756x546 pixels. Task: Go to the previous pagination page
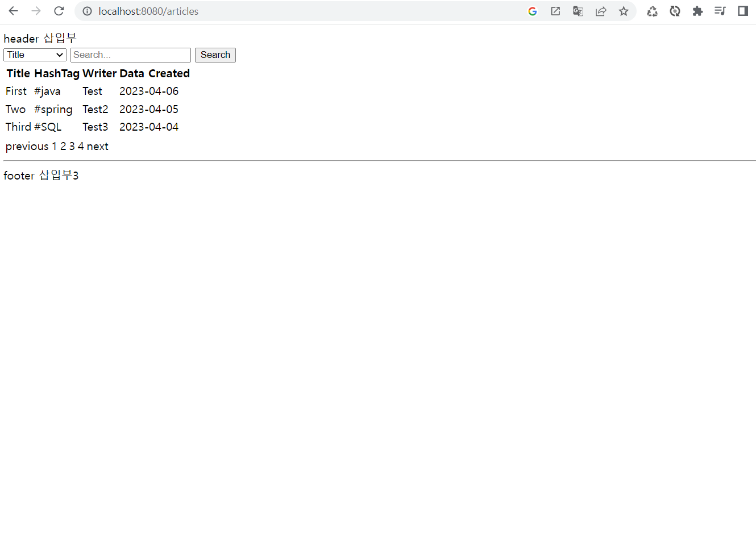27,146
